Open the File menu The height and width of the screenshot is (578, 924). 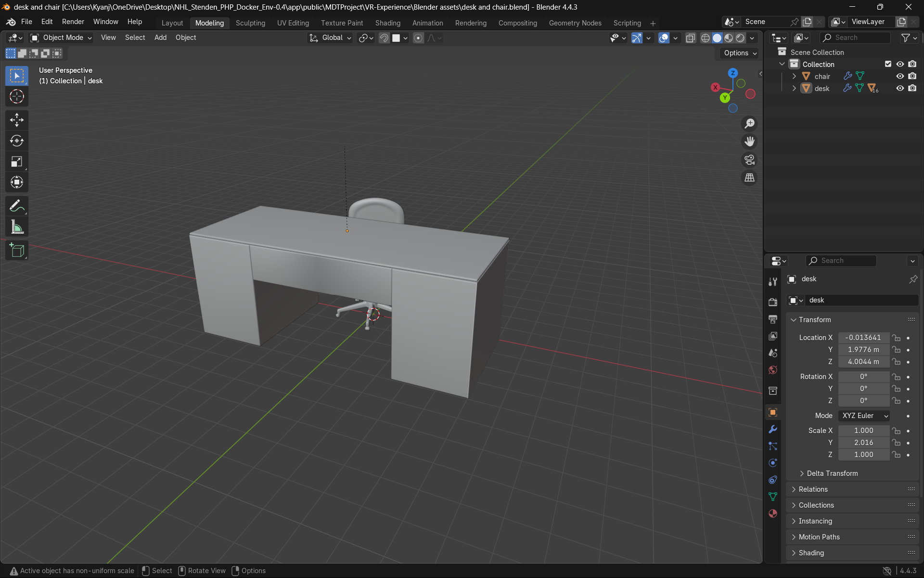[x=26, y=22]
